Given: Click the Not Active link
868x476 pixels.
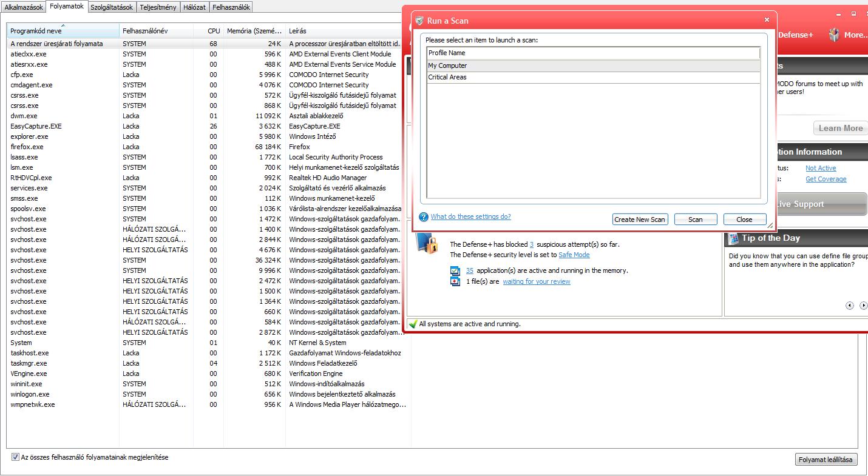Looking at the screenshot, I should click(x=821, y=168).
